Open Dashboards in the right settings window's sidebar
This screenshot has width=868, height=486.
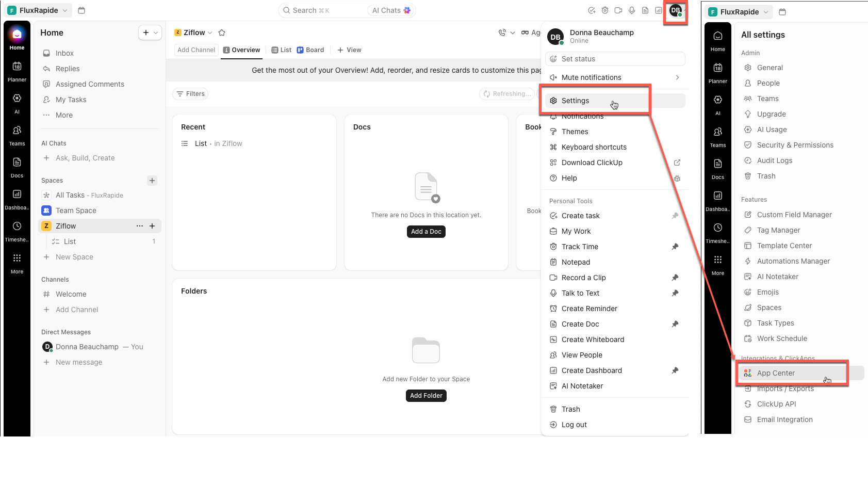tap(718, 201)
